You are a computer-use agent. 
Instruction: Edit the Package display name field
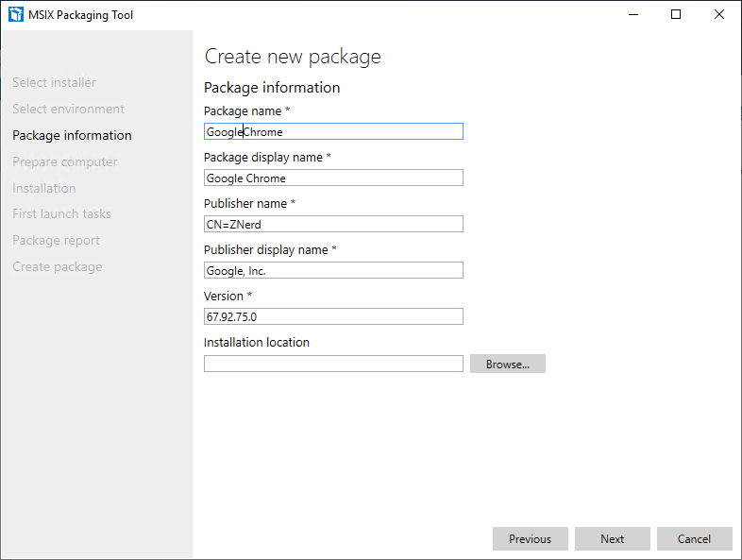coord(333,178)
